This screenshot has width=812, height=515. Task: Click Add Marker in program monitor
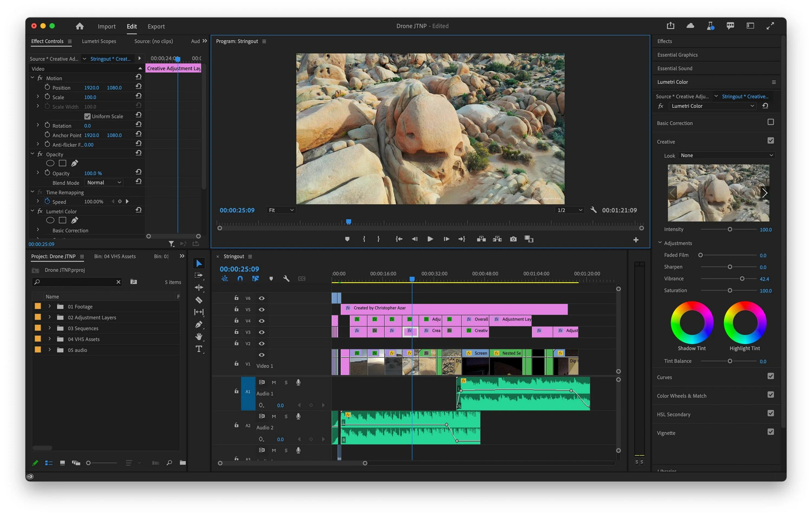(x=347, y=239)
